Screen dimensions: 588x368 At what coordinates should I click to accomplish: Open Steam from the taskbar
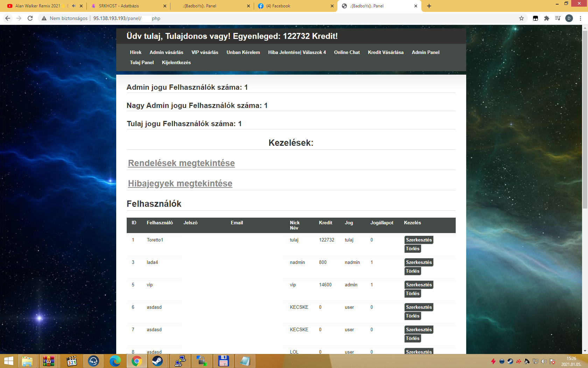click(x=157, y=361)
